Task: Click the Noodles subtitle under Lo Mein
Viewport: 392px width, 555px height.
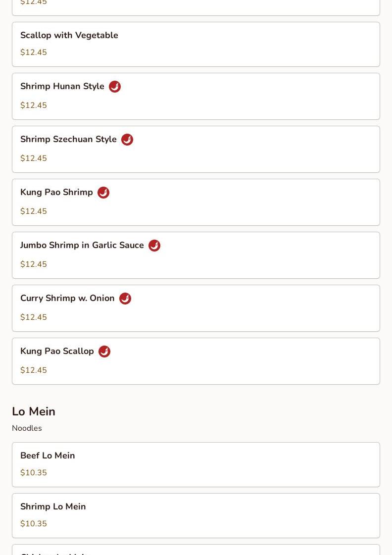Action: click(27, 428)
